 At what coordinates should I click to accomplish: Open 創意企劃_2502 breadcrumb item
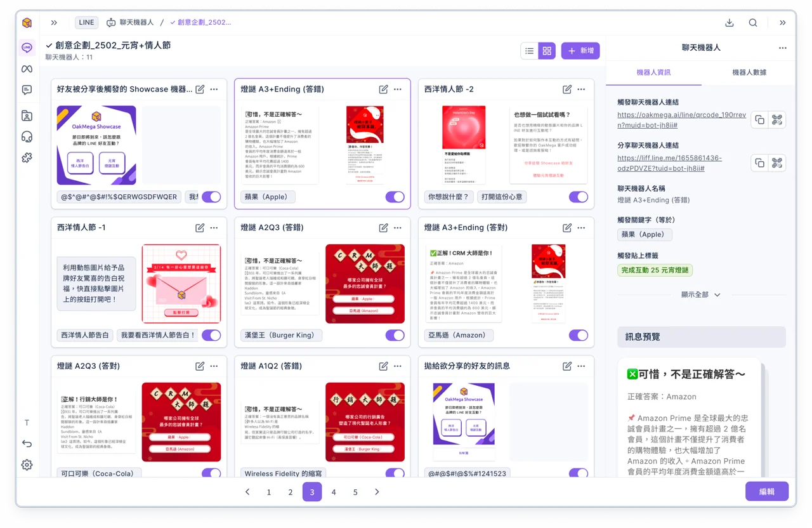[x=200, y=23]
